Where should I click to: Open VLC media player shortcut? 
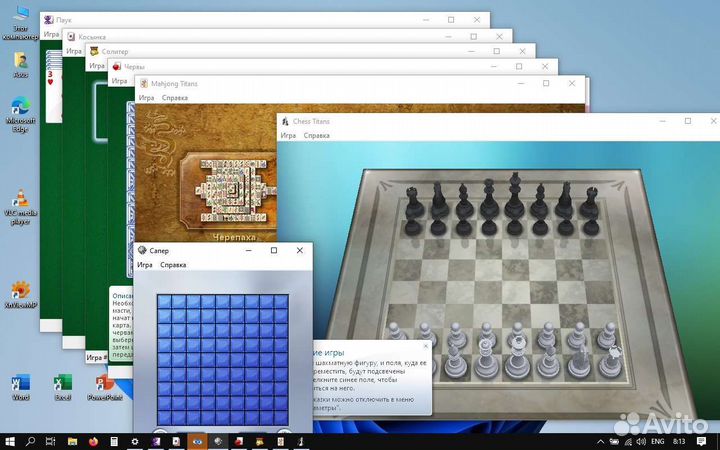click(x=20, y=205)
